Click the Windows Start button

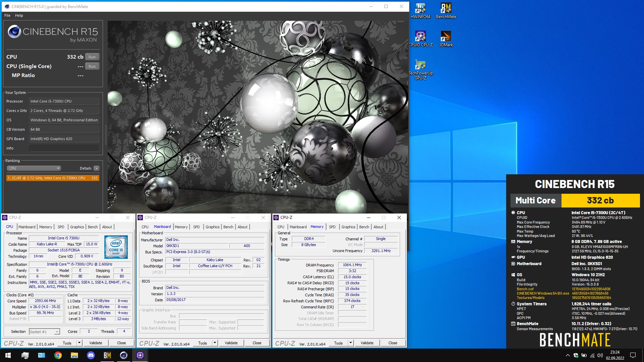8,355
